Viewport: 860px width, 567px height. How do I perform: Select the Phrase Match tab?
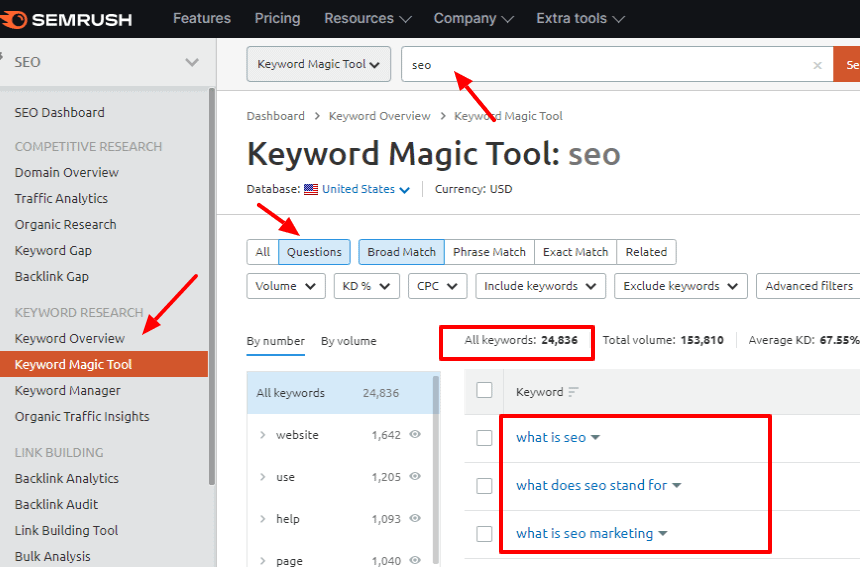489,252
